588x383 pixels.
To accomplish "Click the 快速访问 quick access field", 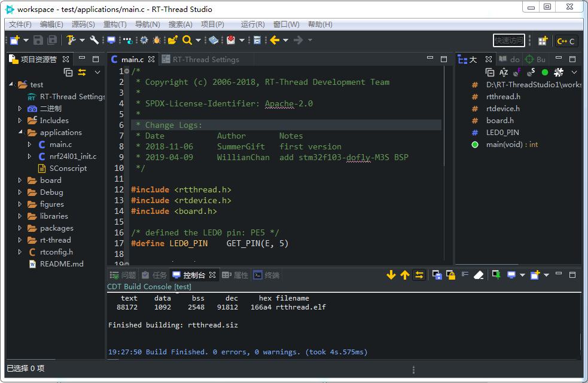I will 509,41.
